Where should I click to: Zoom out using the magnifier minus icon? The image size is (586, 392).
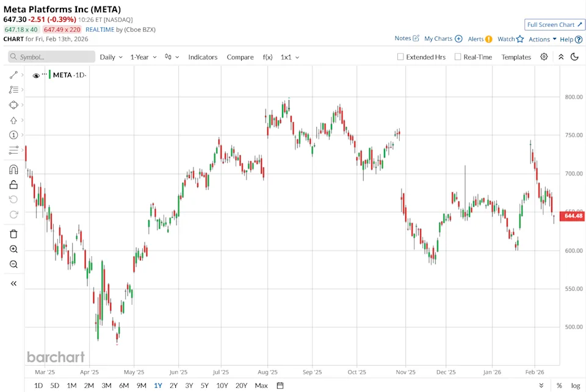pyautogui.click(x=13, y=265)
